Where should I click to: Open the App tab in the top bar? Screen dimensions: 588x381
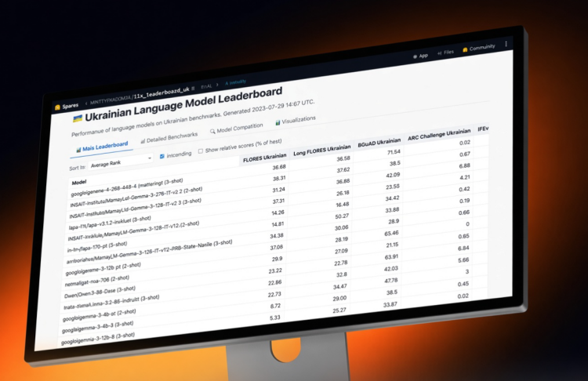pos(420,56)
